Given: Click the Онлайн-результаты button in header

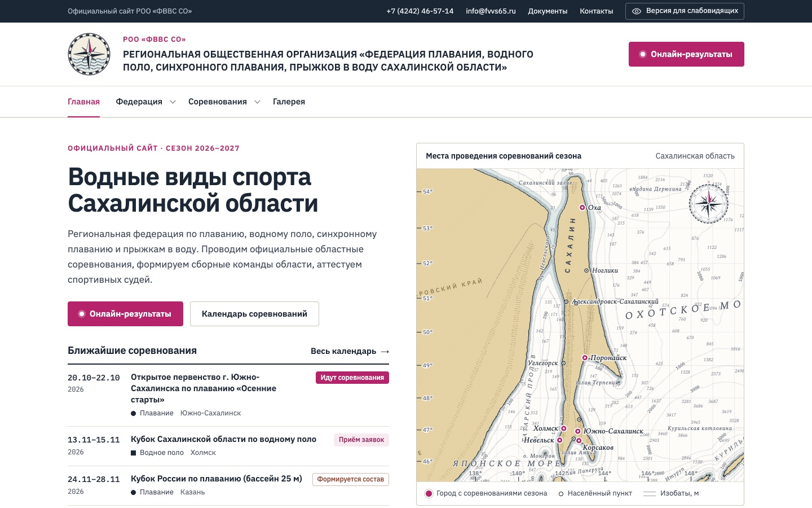Looking at the screenshot, I should pyautogui.click(x=686, y=54).
